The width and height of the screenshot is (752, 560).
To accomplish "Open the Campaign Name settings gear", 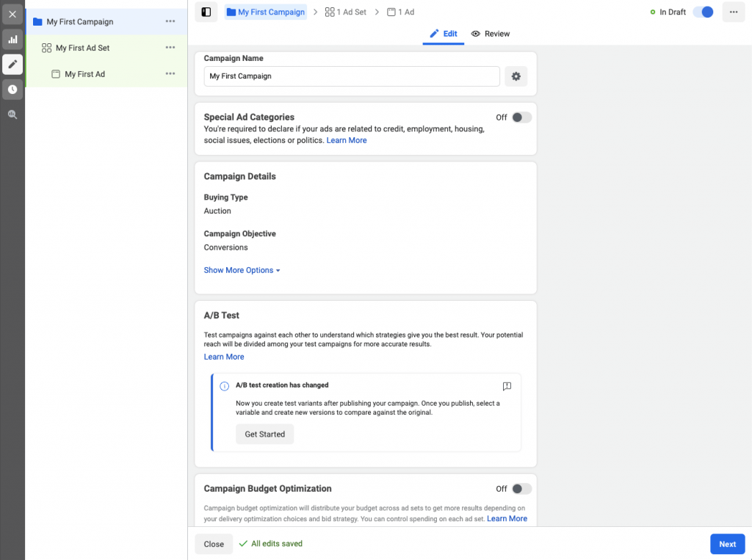I will [516, 76].
